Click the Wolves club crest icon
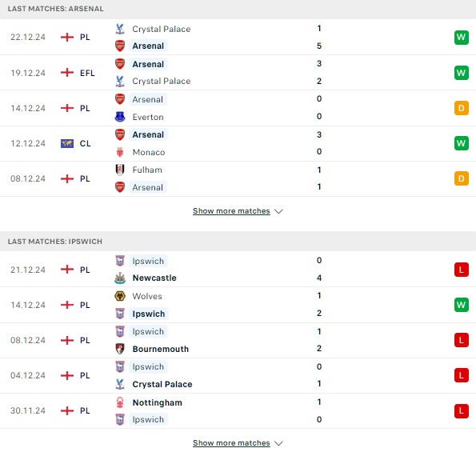Viewport: 476px width, 456px height. pos(120,296)
